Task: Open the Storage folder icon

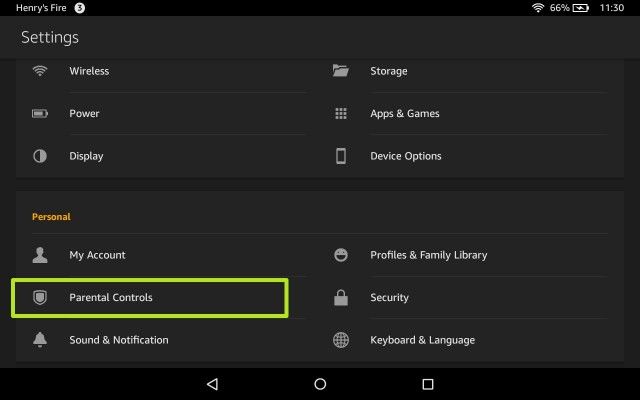Action: point(340,71)
